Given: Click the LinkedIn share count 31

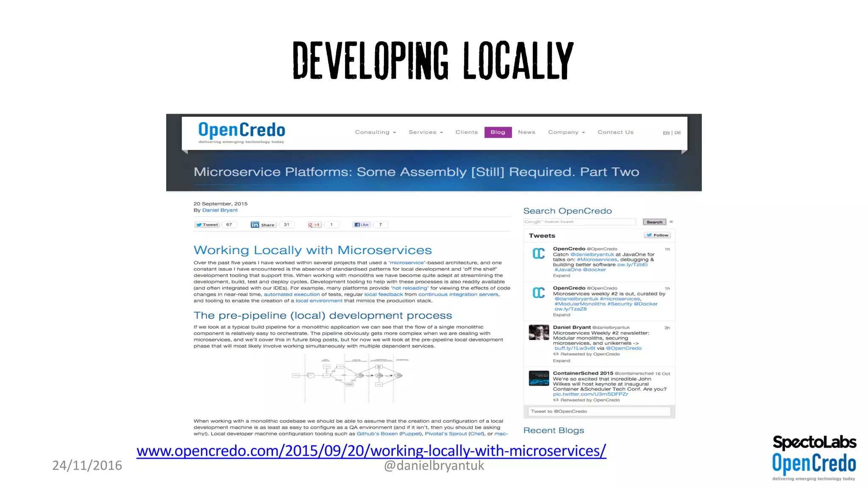Looking at the screenshot, I should pos(287,225).
